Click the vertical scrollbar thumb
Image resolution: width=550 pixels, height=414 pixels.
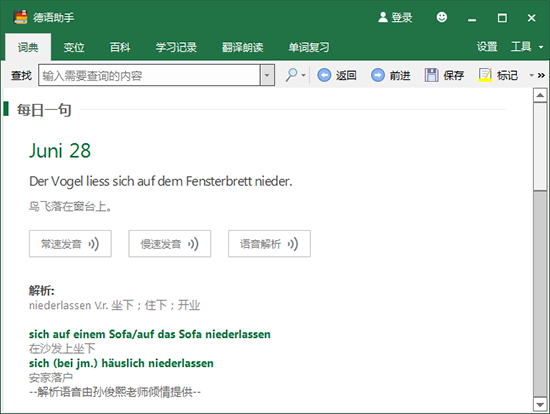[540, 147]
